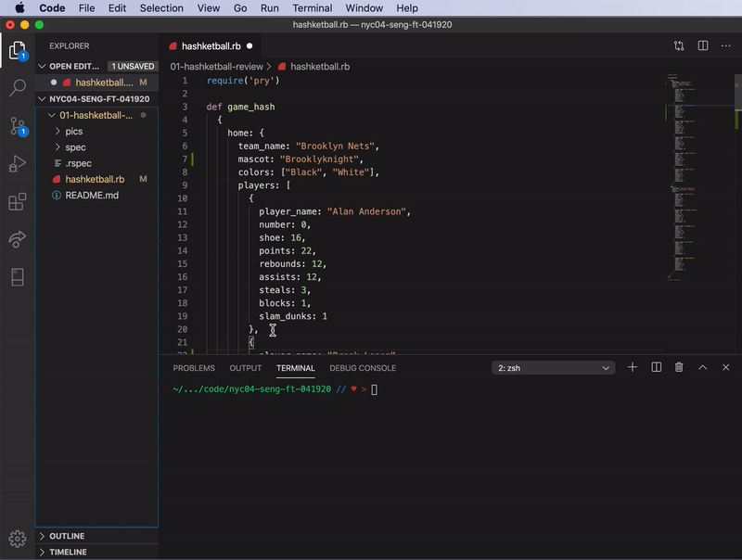Screen dimensions: 742x560
Task: Open the Edit menu
Action: click(x=117, y=8)
